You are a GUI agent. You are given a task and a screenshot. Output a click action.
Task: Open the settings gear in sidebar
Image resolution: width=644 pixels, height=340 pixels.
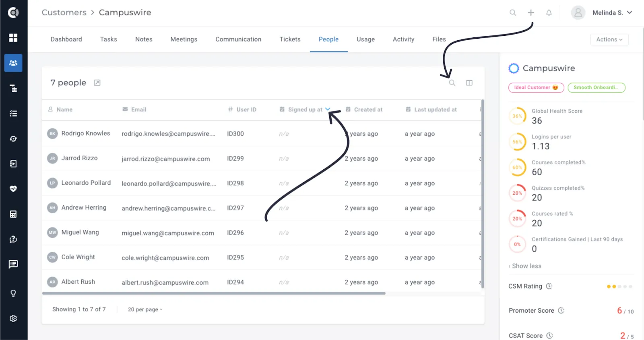tap(13, 319)
